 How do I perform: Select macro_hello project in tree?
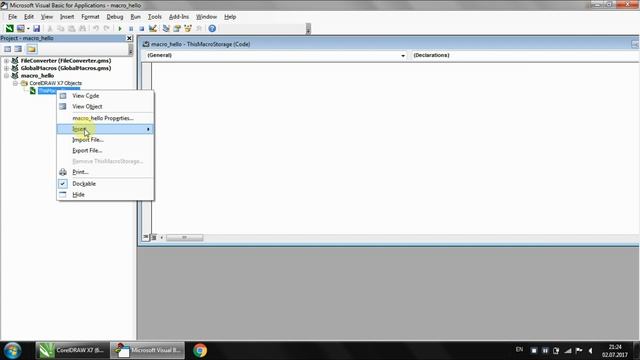pos(37,76)
